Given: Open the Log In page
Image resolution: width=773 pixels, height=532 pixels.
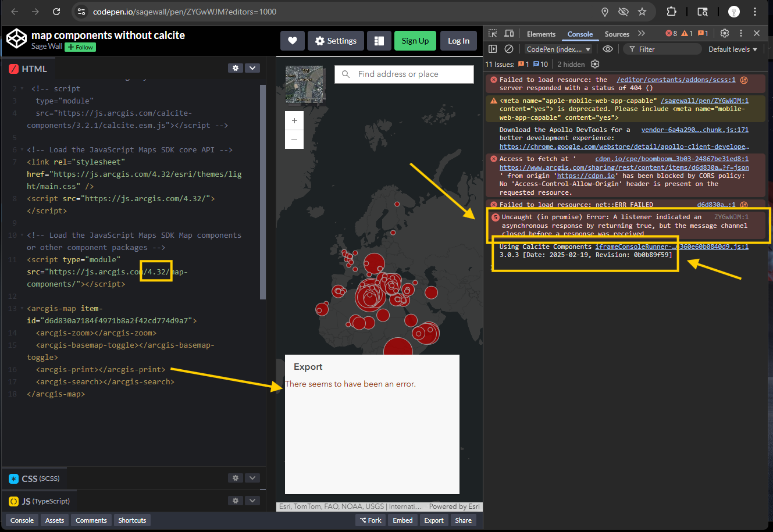Looking at the screenshot, I should pos(458,41).
